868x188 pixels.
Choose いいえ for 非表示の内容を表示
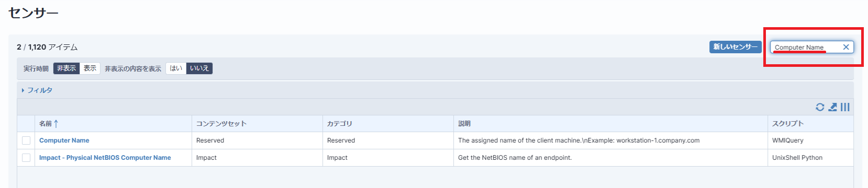(x=199, y=68)
